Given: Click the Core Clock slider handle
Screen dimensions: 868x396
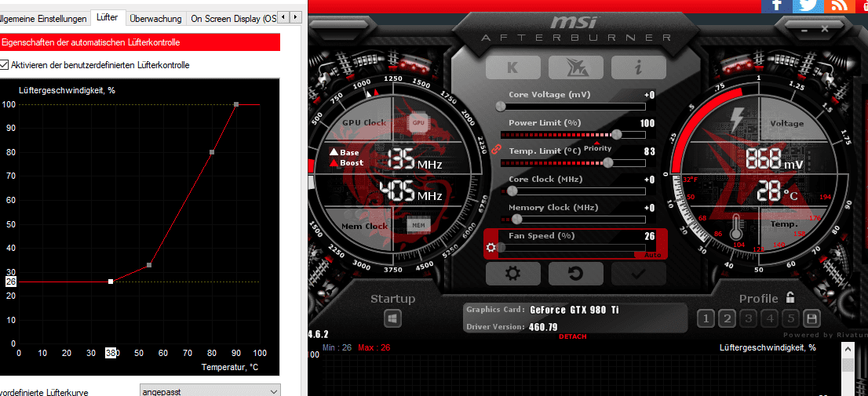Looking at the screenshot, I should [x=512, y=191].
